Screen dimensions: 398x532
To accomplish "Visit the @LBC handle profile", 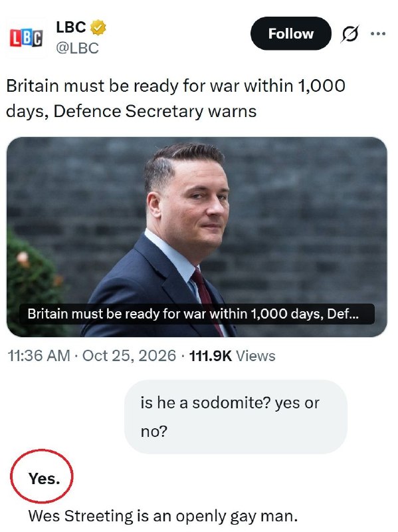I will pos(77,48).
